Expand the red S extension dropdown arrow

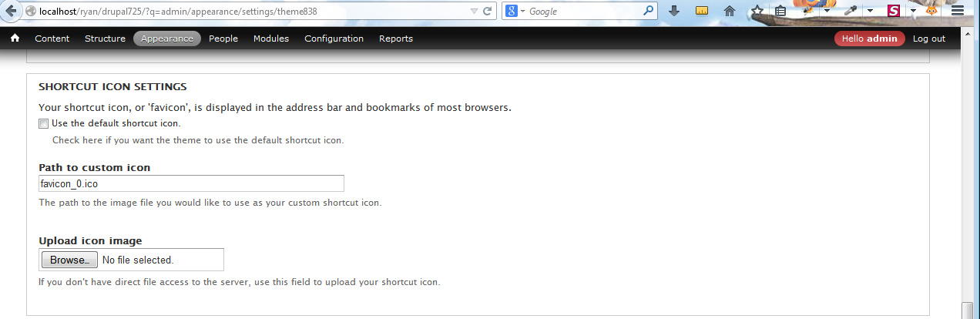[x=912, y=12]
